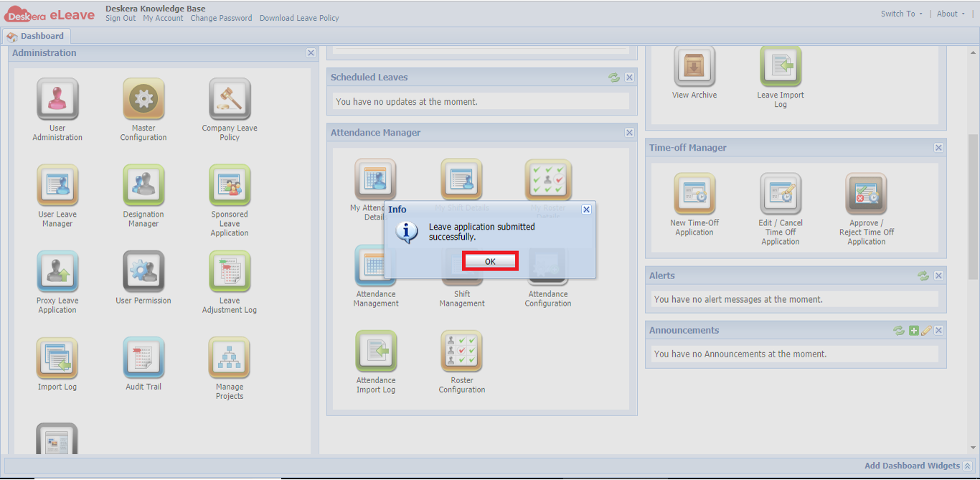Refresh the Alerts widget
This screenshot has height=480, width=980.
[x=923, y=276]
